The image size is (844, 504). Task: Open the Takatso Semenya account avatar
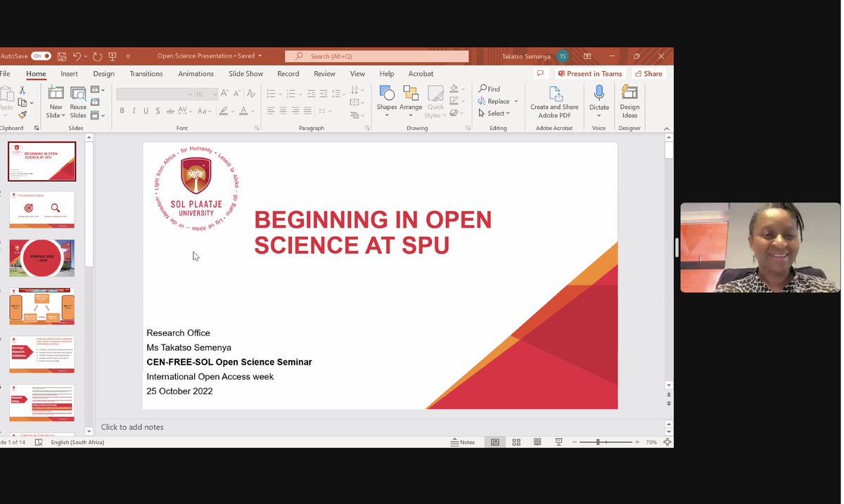coord(563,56)
